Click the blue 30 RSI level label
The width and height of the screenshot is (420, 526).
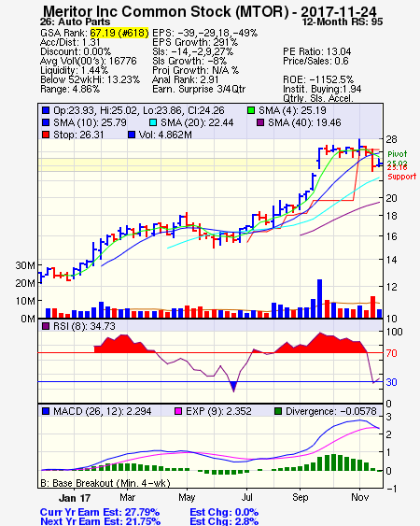pos(391,382)
